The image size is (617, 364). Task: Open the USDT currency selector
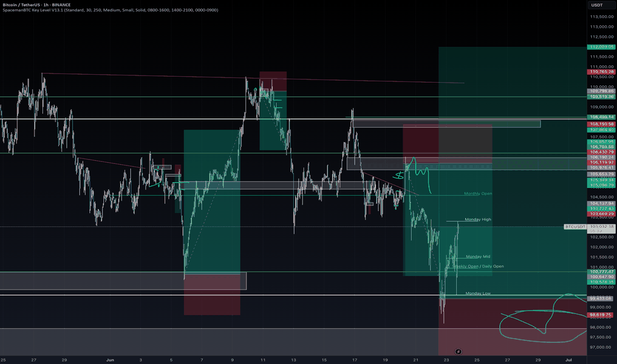[597, 5]
